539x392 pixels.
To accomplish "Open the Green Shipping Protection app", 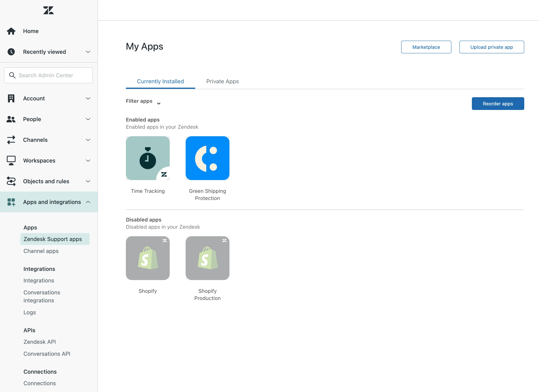I will tap(207, 158).
